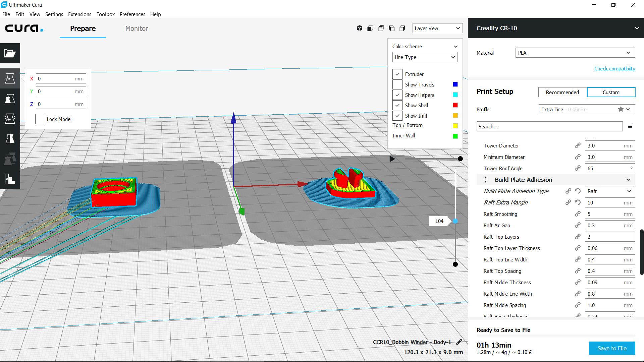
Task: Open a file using the folder icon
Action: (10, 53)
